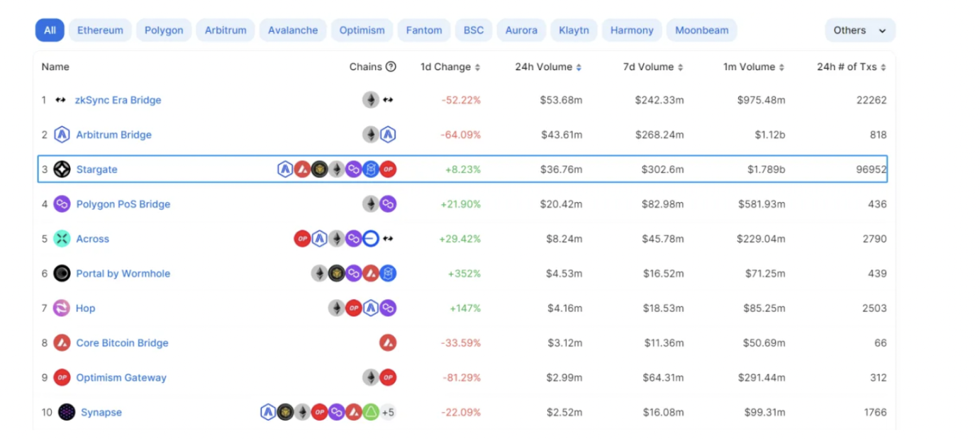Open the Portal by Wormhole link

point(123,274)
